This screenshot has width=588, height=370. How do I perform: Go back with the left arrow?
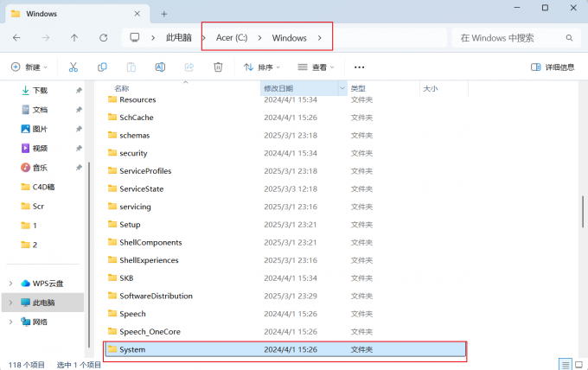coord(16,38)
